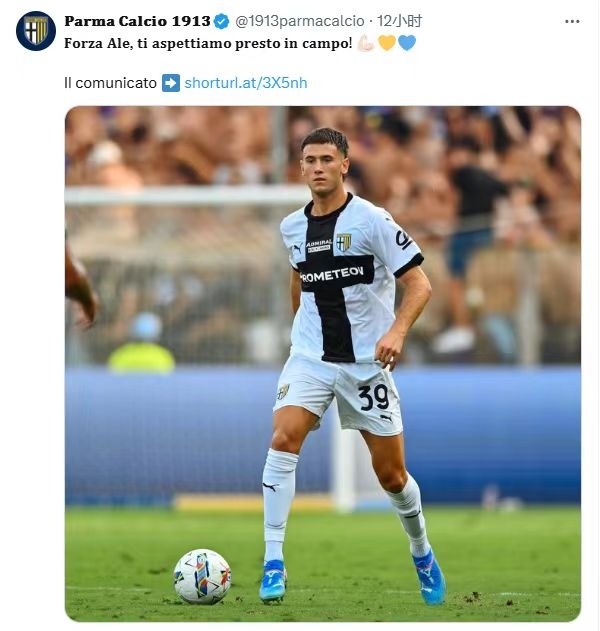Click the Parma crest on the jersey
The height and width of the screenshot is (631, 600).
(x=344, y=242)
